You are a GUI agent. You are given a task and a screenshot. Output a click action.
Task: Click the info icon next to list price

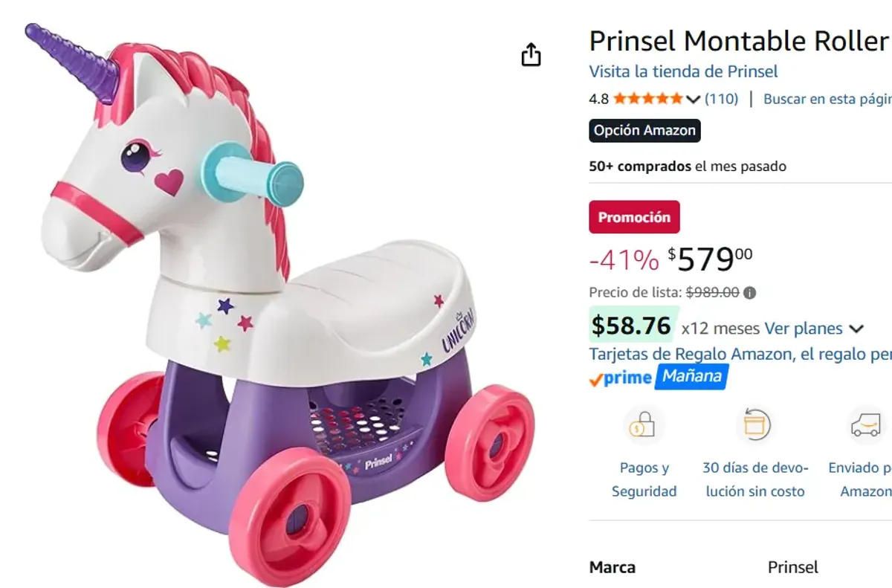coord(749,293)
